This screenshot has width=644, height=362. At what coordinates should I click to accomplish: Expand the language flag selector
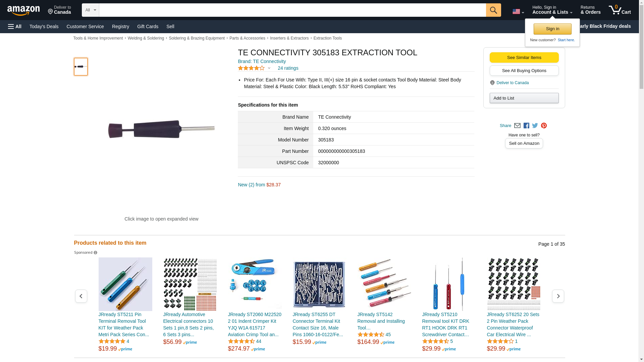pyautogui.click(x=518, y=12)
